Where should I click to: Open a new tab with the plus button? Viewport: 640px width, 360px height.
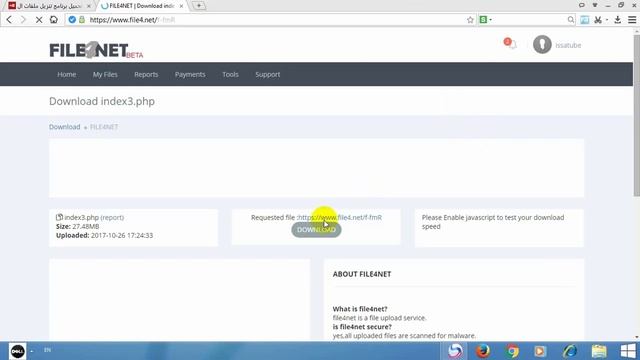[x=199, y=6]
